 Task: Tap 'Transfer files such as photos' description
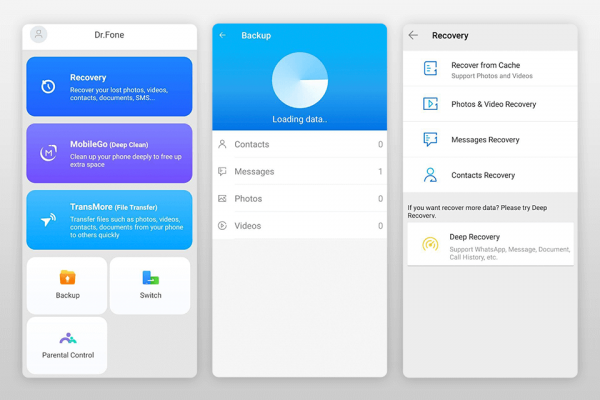126,227
